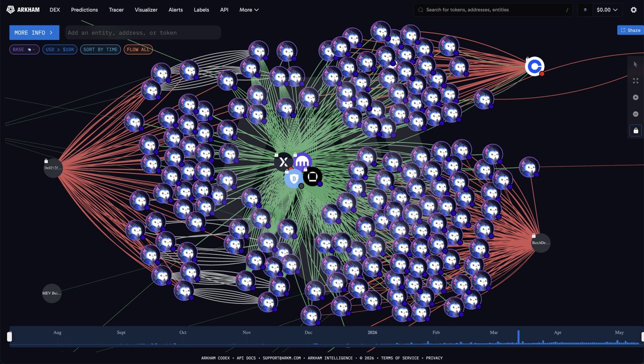
Task: Click the token stack icon beside $0.00
Action: (x=585, y=10)
